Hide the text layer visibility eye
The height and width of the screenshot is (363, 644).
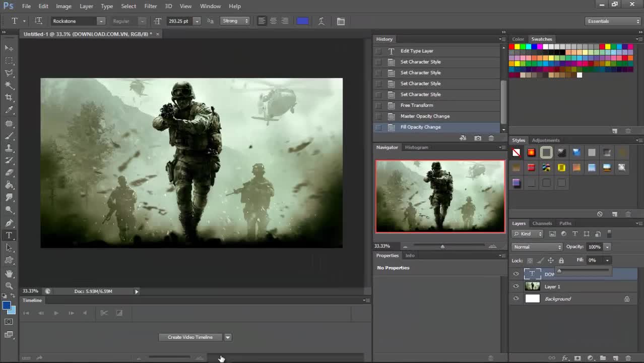click(516, 274)
